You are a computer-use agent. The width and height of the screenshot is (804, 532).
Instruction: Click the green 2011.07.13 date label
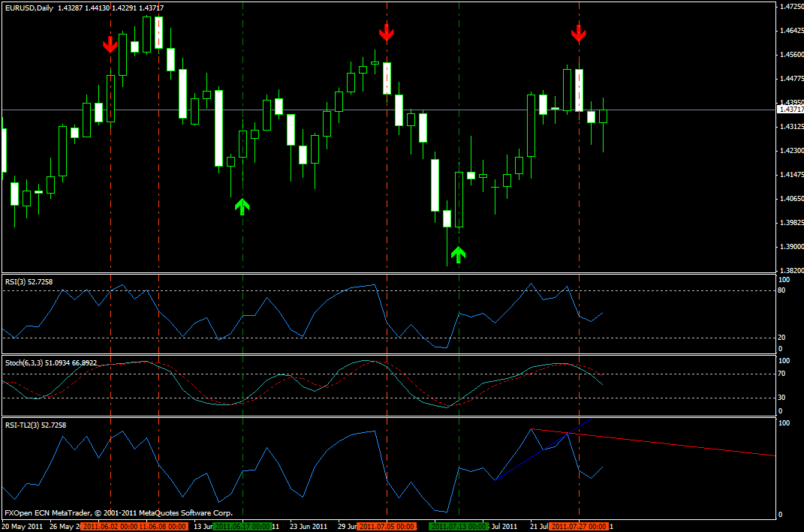(x=461, y=527)
